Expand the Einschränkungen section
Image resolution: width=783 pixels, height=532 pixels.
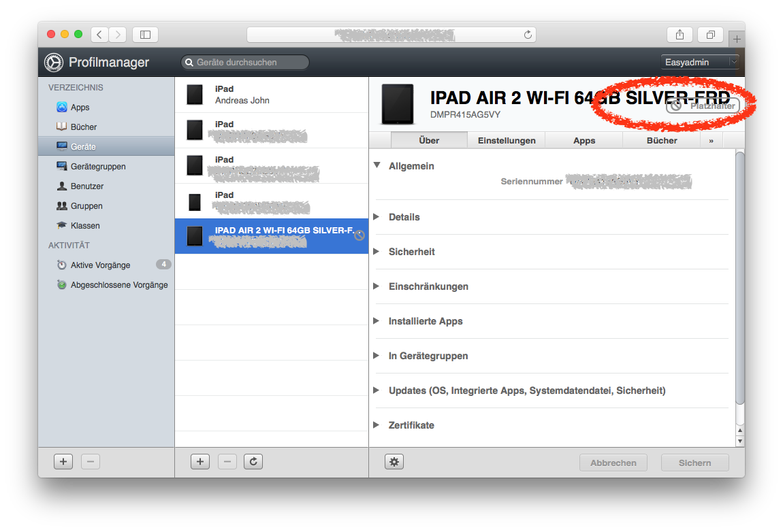point(377,286)
